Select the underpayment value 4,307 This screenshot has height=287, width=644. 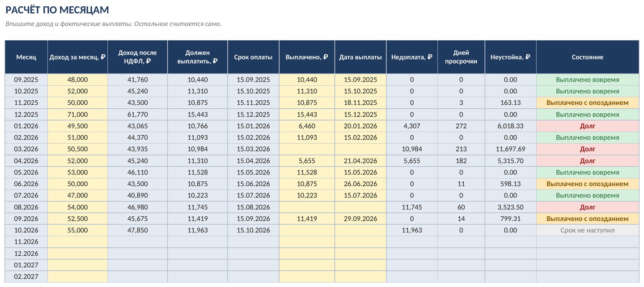coord(412,126)
